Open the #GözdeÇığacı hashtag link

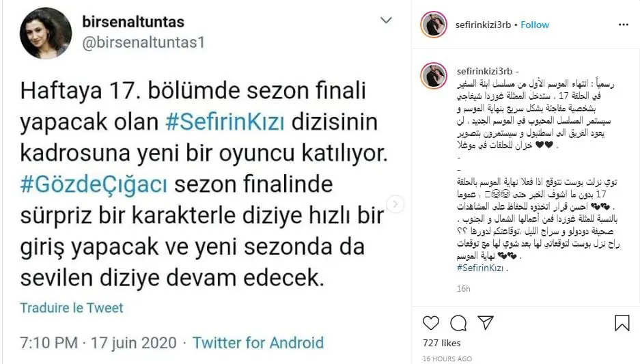pos(94,184)
